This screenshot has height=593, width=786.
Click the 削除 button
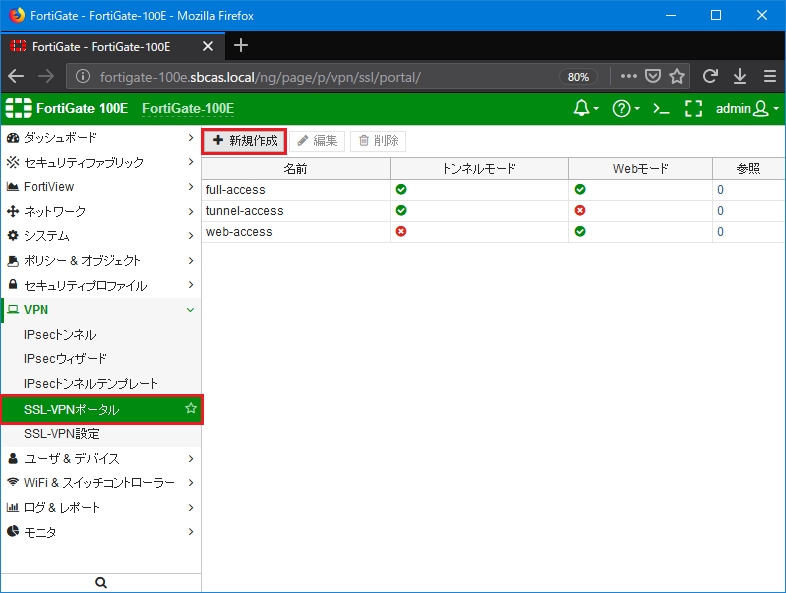point(378,141)
